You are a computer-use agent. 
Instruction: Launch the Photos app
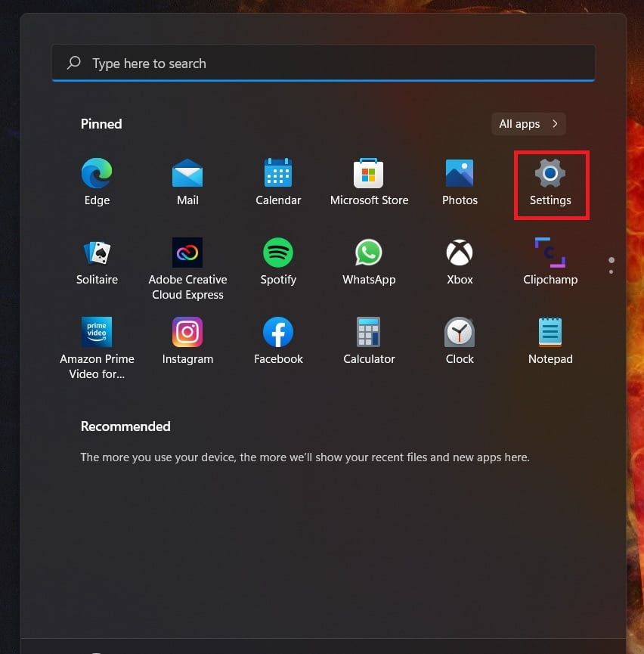pos(460,182)
